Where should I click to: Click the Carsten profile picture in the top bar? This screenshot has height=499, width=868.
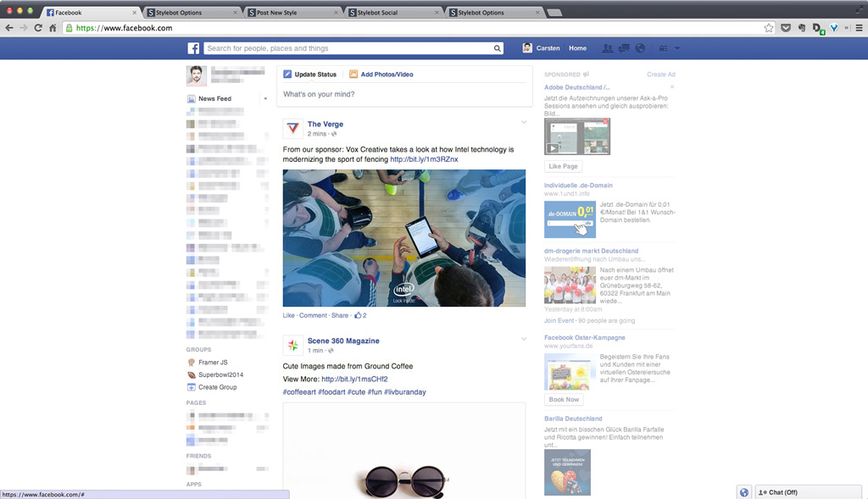tap(527, 48)
